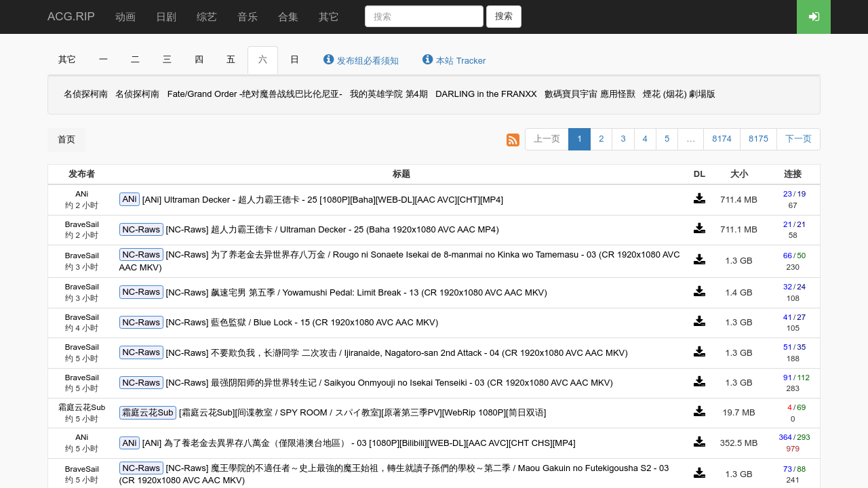The width and height of the screenshot is (868, 488).
Task: Download SPY ROOM WebRip torrent
Action: pyautogui.click(x=699, y=411)
